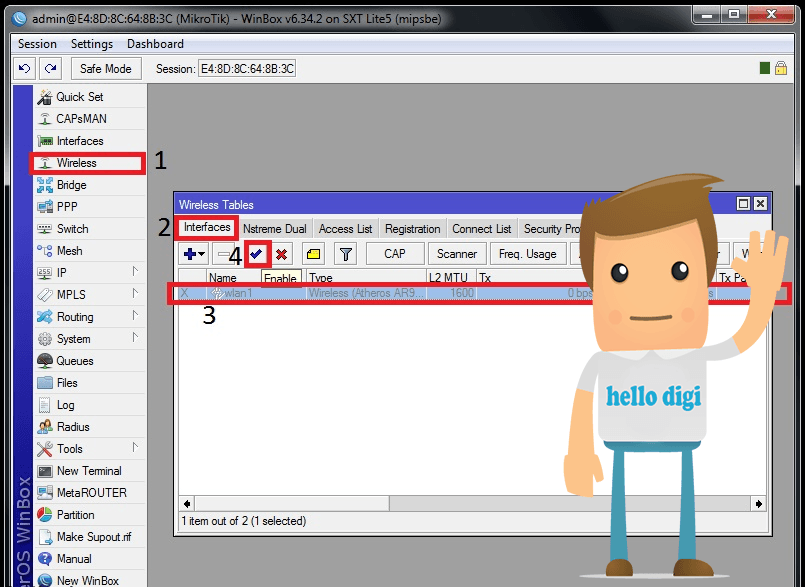This screenshot has height=587, width=805.
Task: Open Bridge menu entry
Action: tap(90, 185)
